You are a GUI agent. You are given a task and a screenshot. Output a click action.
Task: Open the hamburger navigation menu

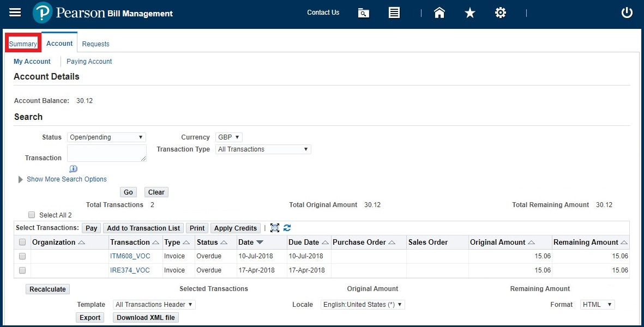pos(15,13)
